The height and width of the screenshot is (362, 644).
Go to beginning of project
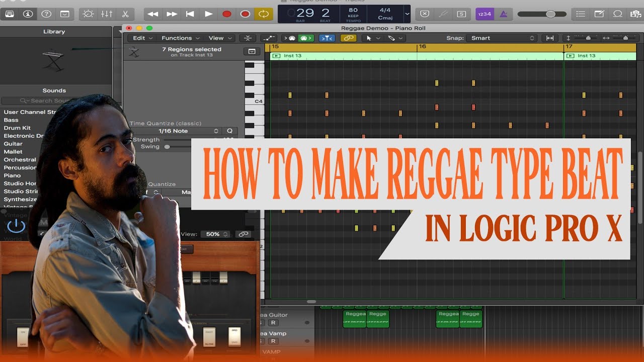pos(190,14)
